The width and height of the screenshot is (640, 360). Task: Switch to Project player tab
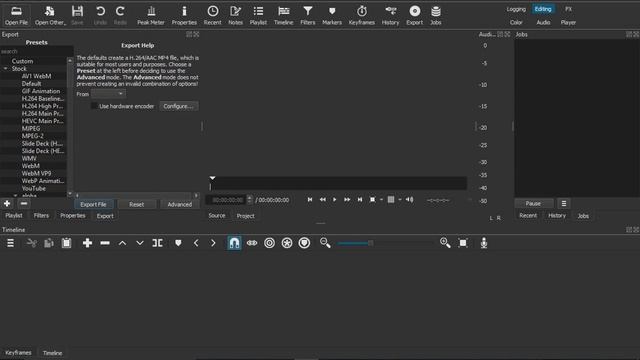click(245, 216)
